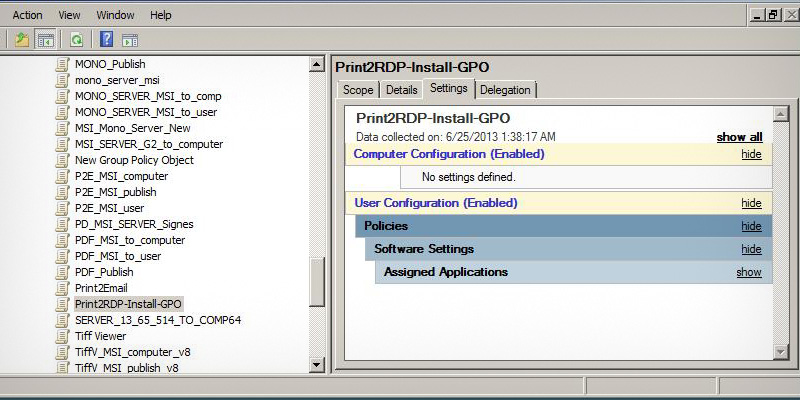Click the tree pane scroll up arrow
Image resolution: width=800 pixels, height=400 pixels.
pyautogui.click(x=317, y=65)
